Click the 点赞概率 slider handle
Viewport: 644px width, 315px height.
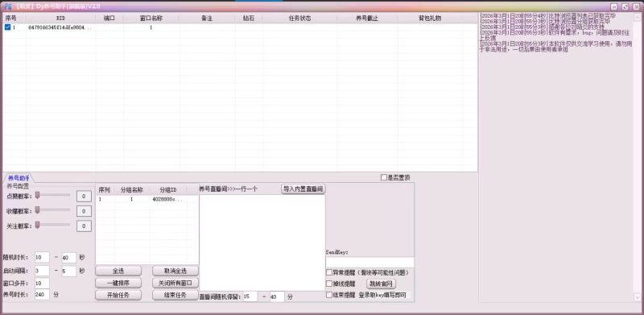[37, 195]
